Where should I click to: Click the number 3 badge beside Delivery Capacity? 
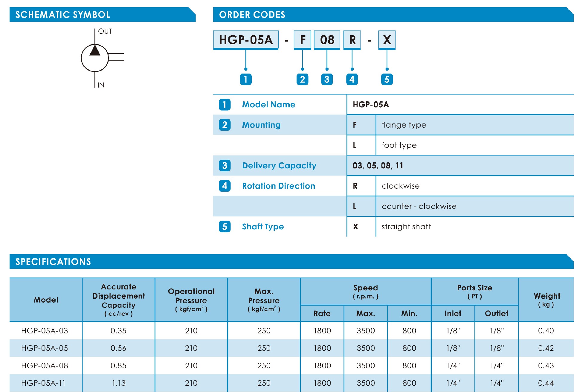tap(225, 165)
